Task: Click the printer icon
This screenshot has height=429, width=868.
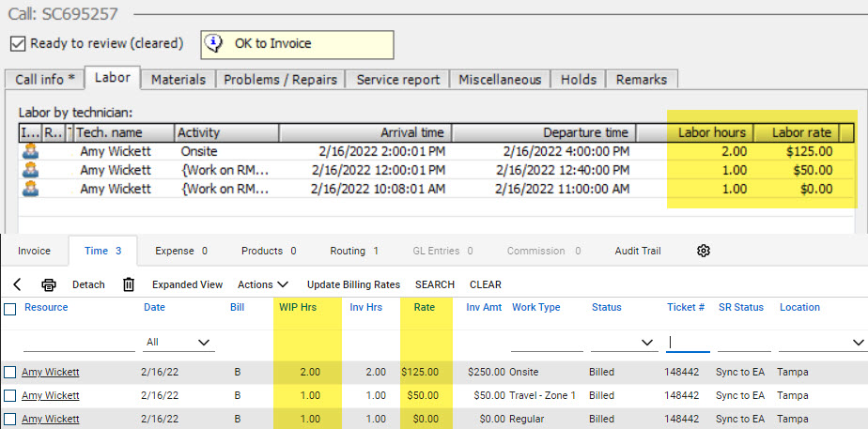Action: (x=49, y=284)
